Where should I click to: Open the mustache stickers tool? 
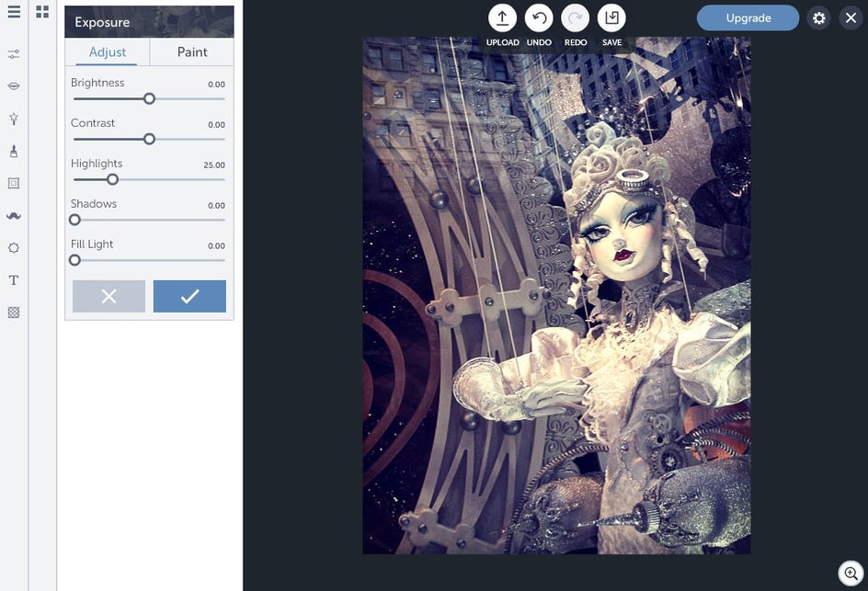14,216
